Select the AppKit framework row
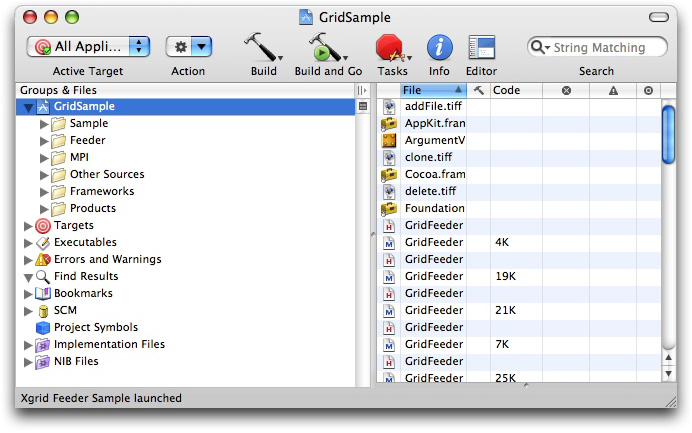 click(x=519, y=124)
